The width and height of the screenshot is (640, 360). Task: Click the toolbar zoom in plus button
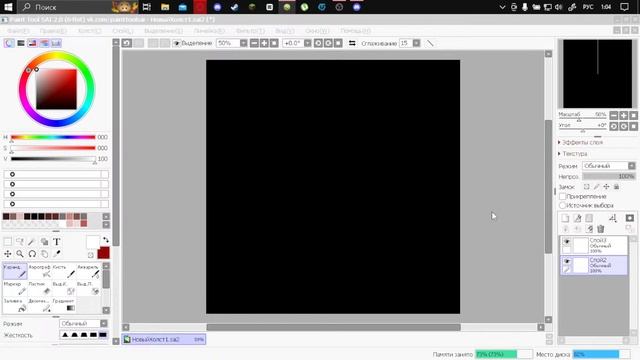pyautogui.click(x=264, y=43)
